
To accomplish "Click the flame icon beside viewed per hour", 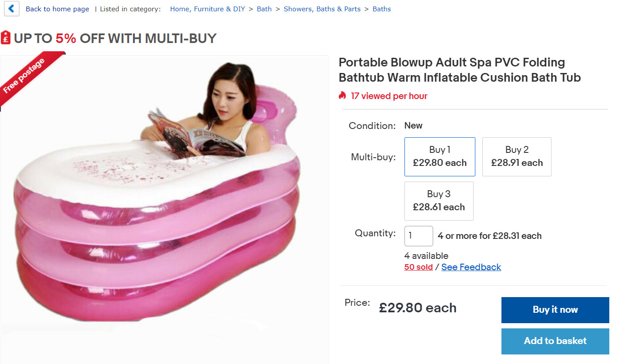I will [x=342, y=96].
